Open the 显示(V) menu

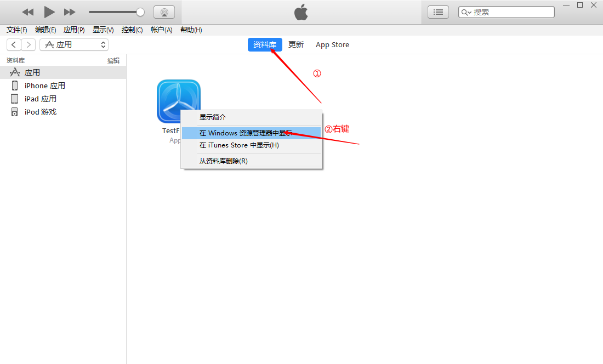(x=103, y=30)
